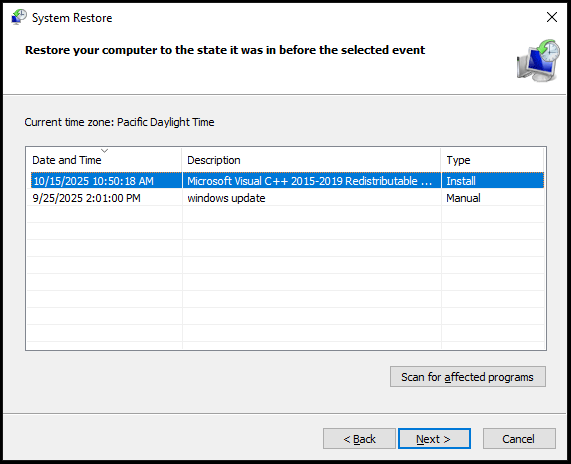Go back with the Back button
571x464 pixels.
pos(359,439)
